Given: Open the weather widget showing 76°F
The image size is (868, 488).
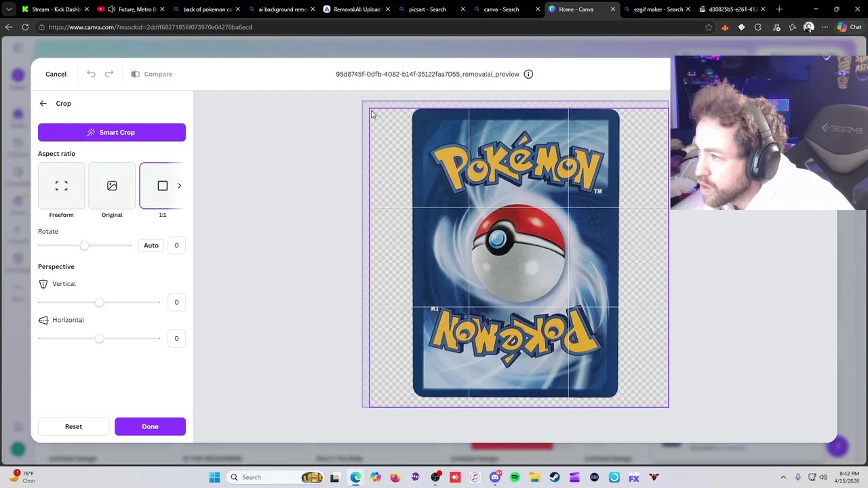Looking at the screenshot, I should point(22,477).
